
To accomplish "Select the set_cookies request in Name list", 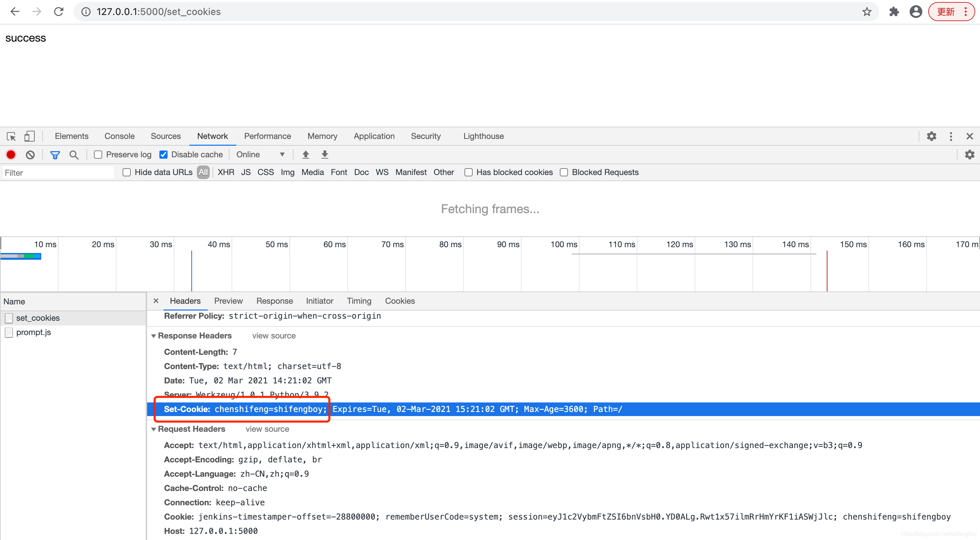I will pyautogui.click(x=37, y=317).
